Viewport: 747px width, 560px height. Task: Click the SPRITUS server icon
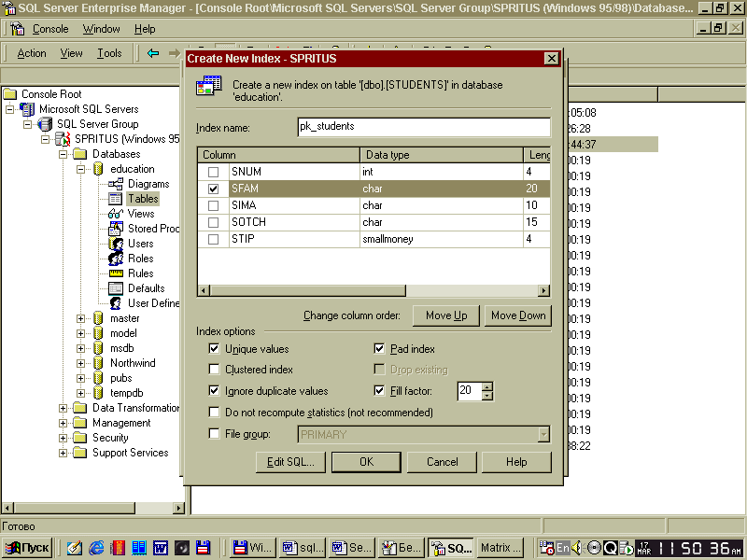point(63,139)
